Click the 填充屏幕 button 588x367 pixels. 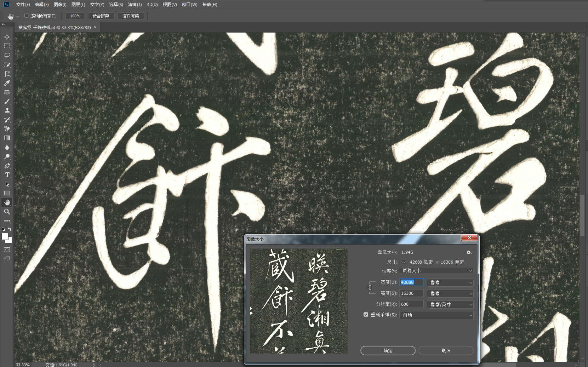[x=131, y=16]
